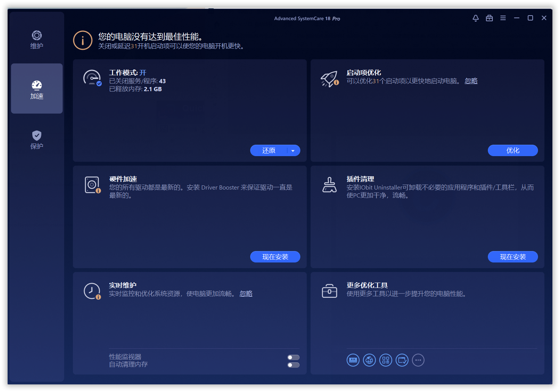Click the orange info alert icon
560x392 pixels.
[x=83, y=40]
